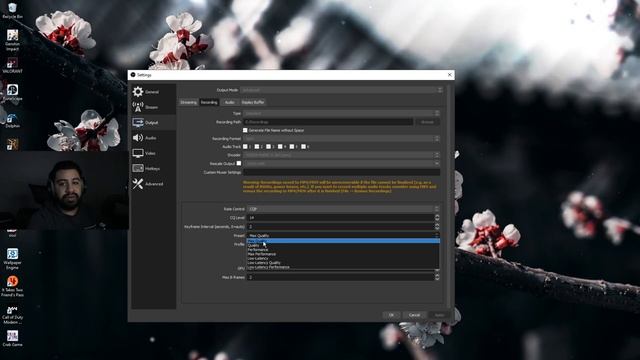This screenshot has height=360, width=640.
Task: Click the Apply button
Action: point(440,315)
